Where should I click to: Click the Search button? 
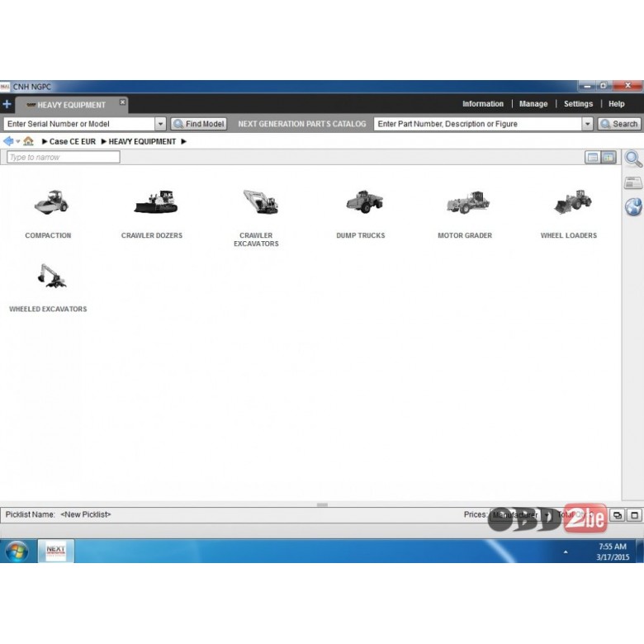619,124
